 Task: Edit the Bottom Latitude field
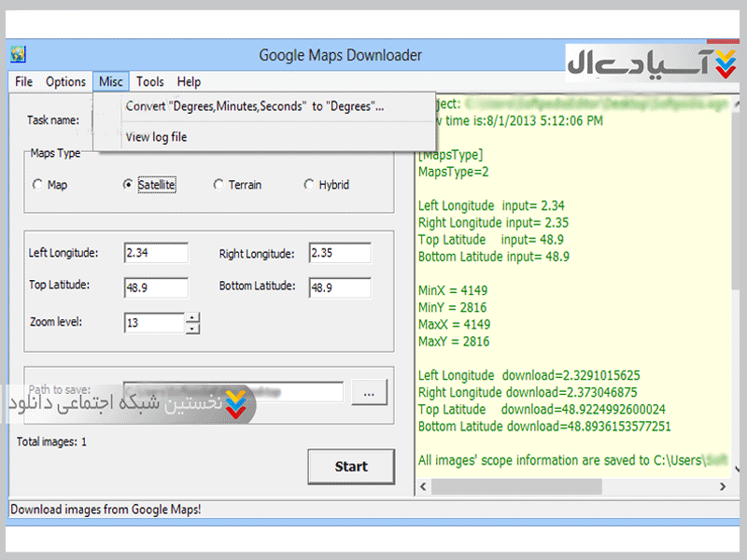coord(340,287)
